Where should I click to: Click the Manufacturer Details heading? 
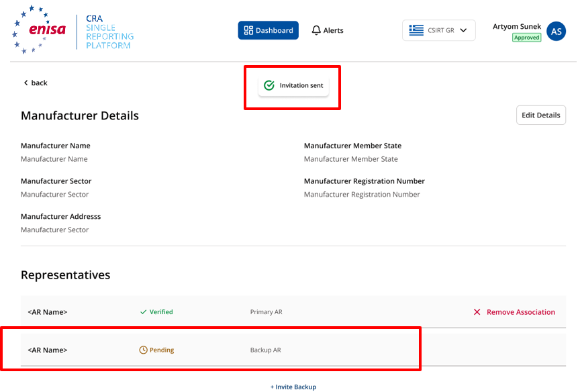coord(80,115)
